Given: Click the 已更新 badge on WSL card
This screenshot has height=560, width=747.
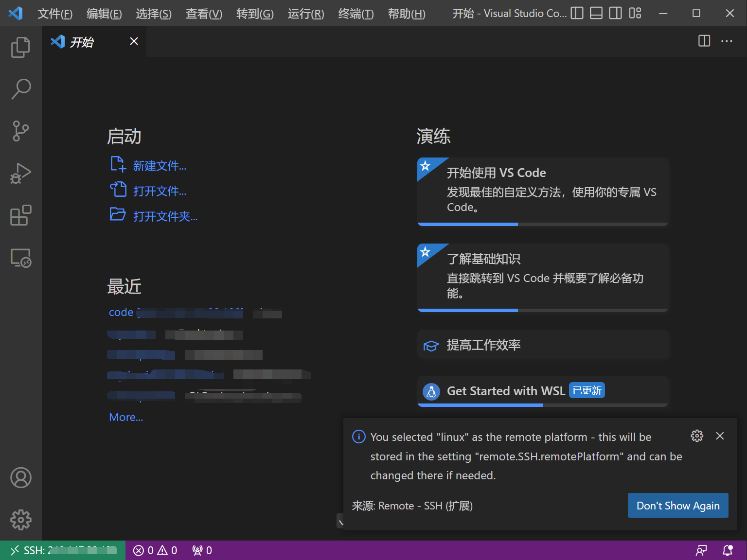Looking at the screenshot, I should pos(587,390).
